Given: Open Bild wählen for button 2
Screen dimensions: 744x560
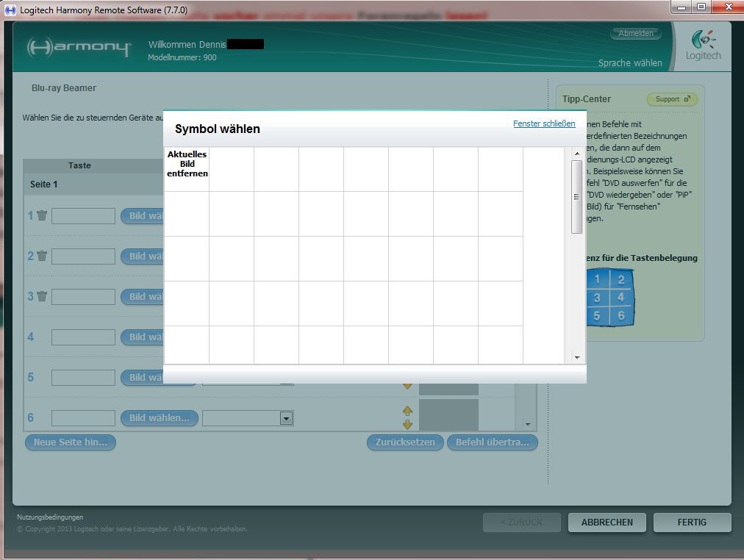Looking at the screenshot, I should tap(142, 256).
